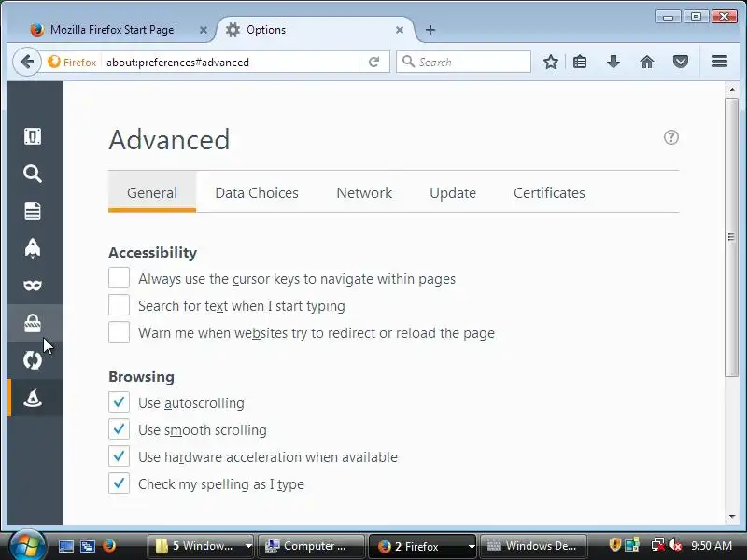This screenshot has height=560, width=747.
Task: Uncheck Use hardware acceleration when available
Action: click(x=120, y=456)
